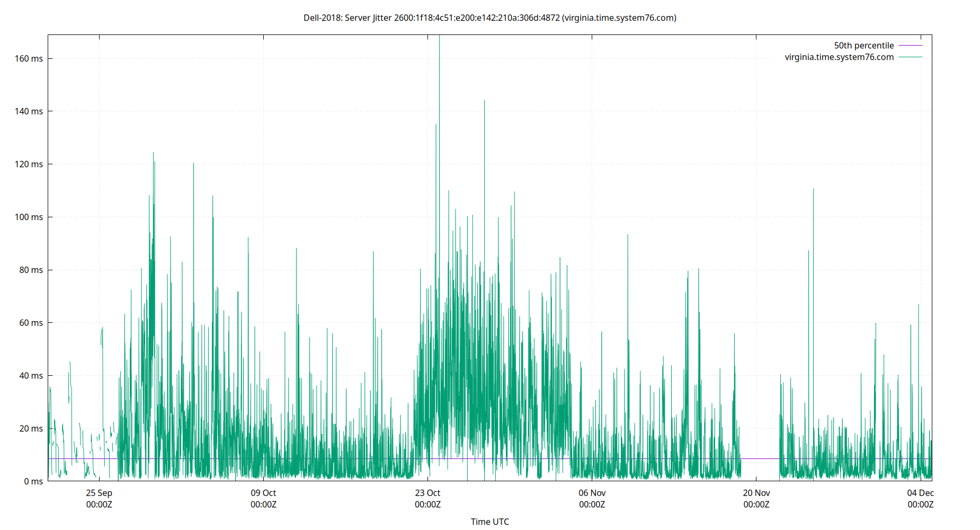Select the '20 Nov' date tick label

[758, 493]
